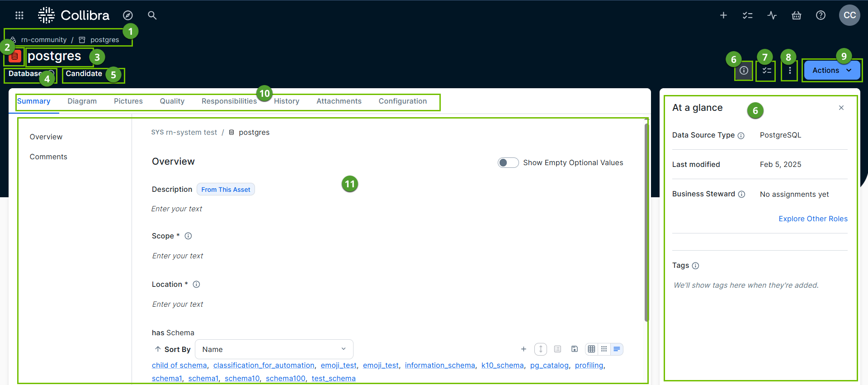Image resolution: width=868 pixels, height=385 pixels.
Task: Open the shopping basket icon
Action: coord(796,15)
